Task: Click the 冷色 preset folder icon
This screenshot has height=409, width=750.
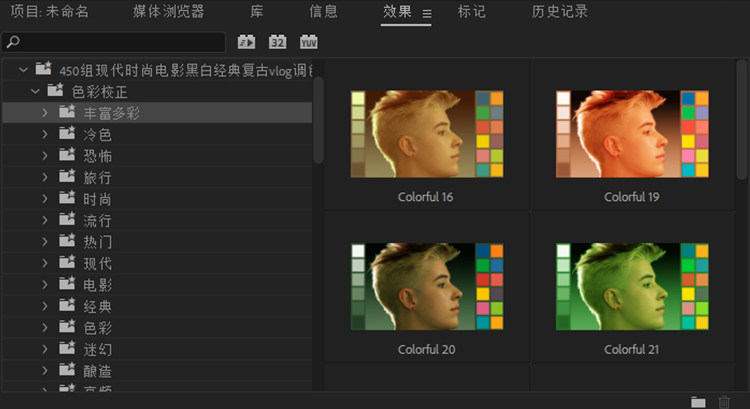Action: (x=67, y=133)
